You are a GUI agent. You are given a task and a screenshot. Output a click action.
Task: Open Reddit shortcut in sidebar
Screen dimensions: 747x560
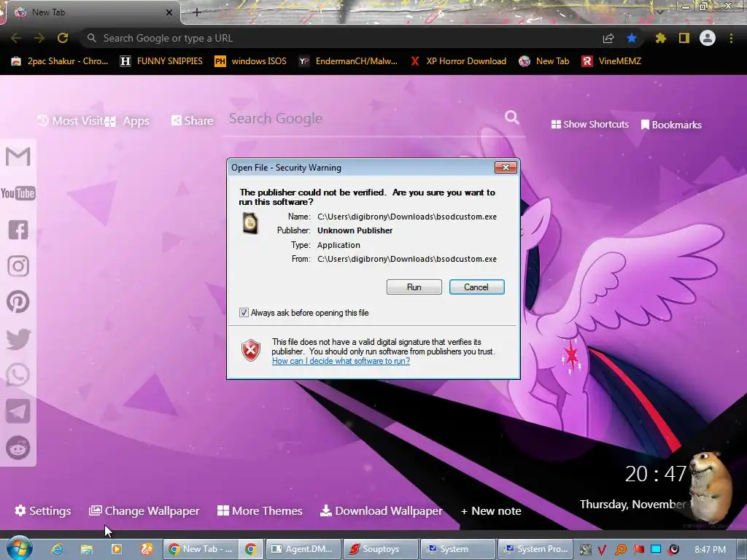point(18,448)
